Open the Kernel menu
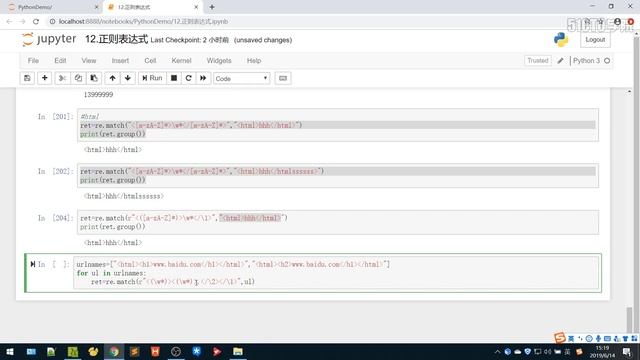Viewport: 640px width, 360px height. 181,60
